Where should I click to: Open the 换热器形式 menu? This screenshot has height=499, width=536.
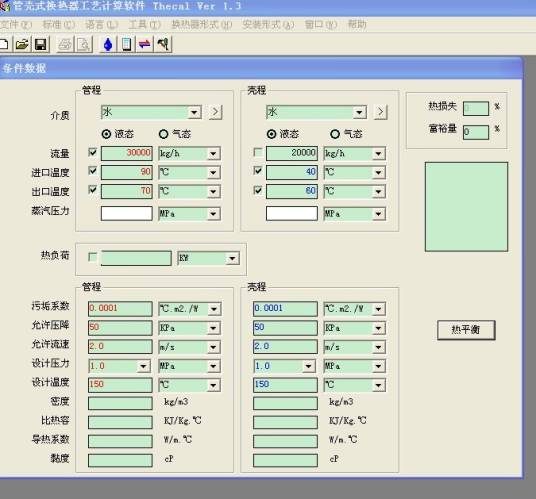201,25
